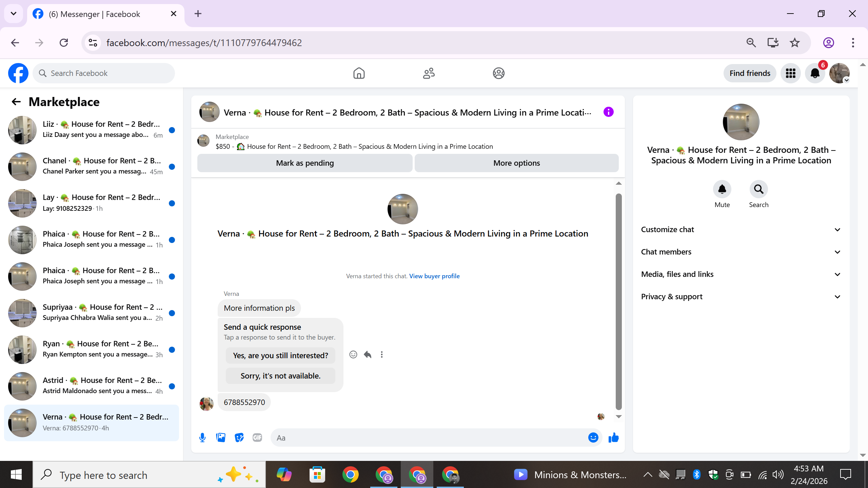The image size is (868, 488).
Task: Click the voice clip microphone icon
Action: click(202, 438)
